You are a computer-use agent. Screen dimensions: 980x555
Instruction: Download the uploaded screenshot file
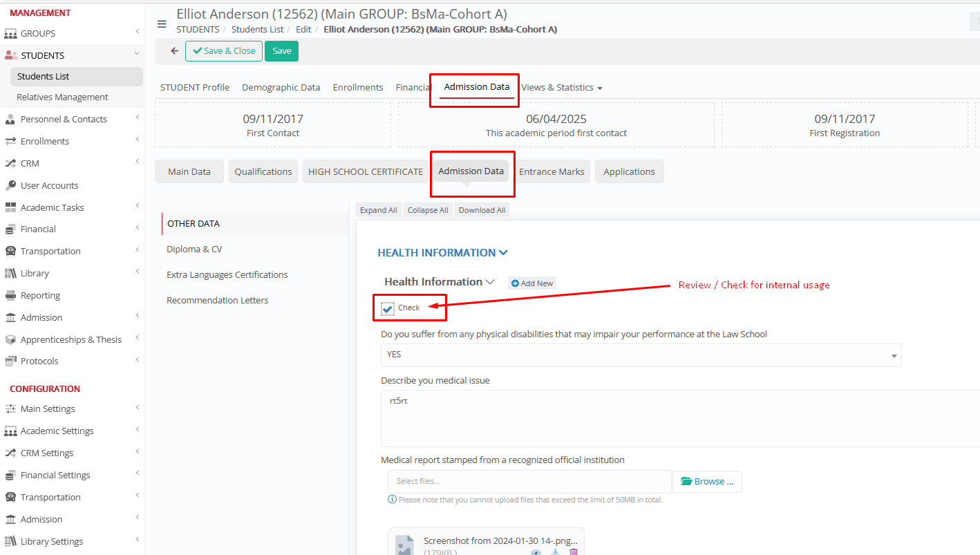(x=554, y=552)
